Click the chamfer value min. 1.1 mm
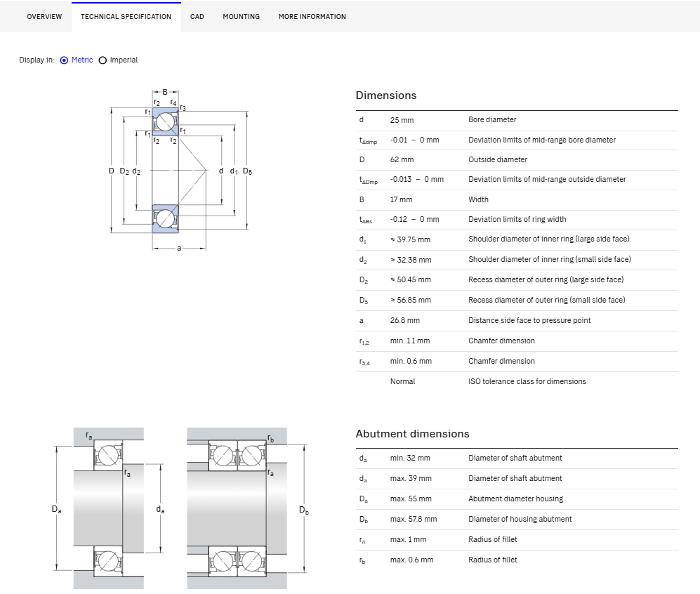Screen dimensions: 700x594 pyautogui.click(x=410, y=341)
